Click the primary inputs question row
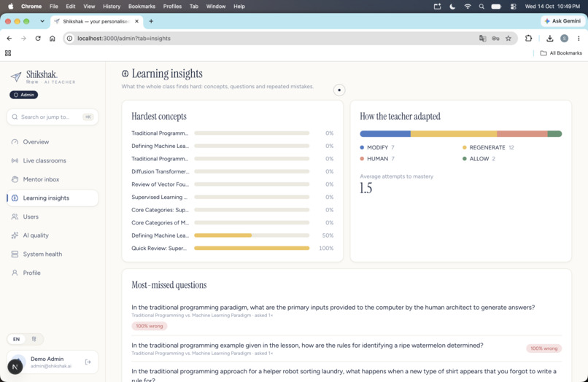588x382 pixels. [347, 316]
